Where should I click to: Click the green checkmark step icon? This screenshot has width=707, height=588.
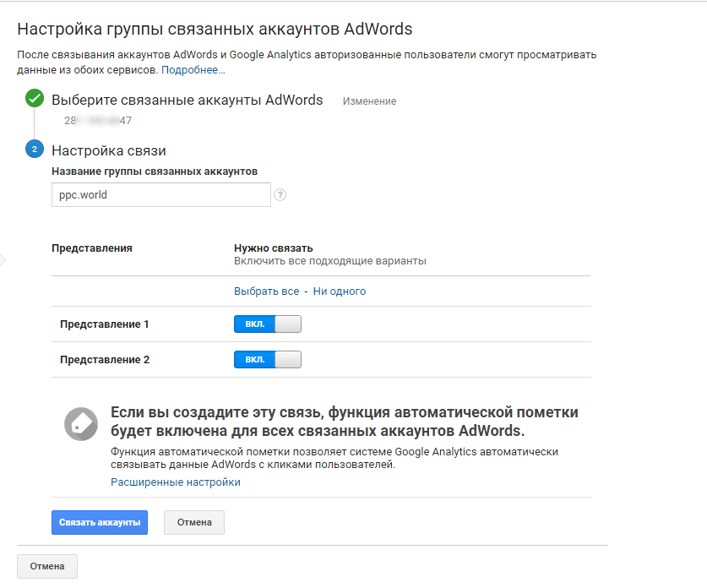35,98
